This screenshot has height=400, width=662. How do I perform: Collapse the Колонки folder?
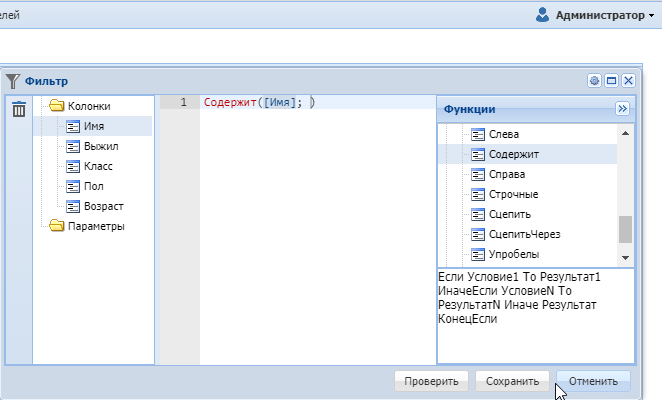57,106
